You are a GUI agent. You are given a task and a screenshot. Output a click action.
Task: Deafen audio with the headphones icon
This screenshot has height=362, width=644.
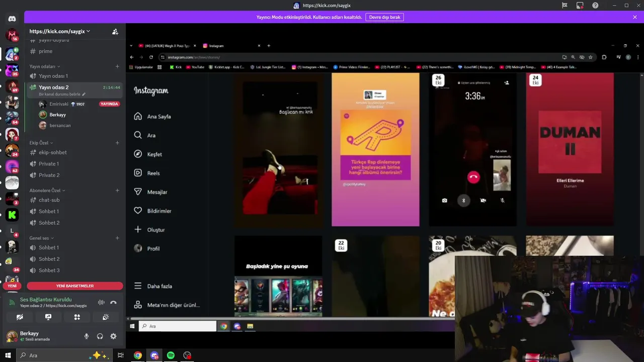click(x=100, y=336)
